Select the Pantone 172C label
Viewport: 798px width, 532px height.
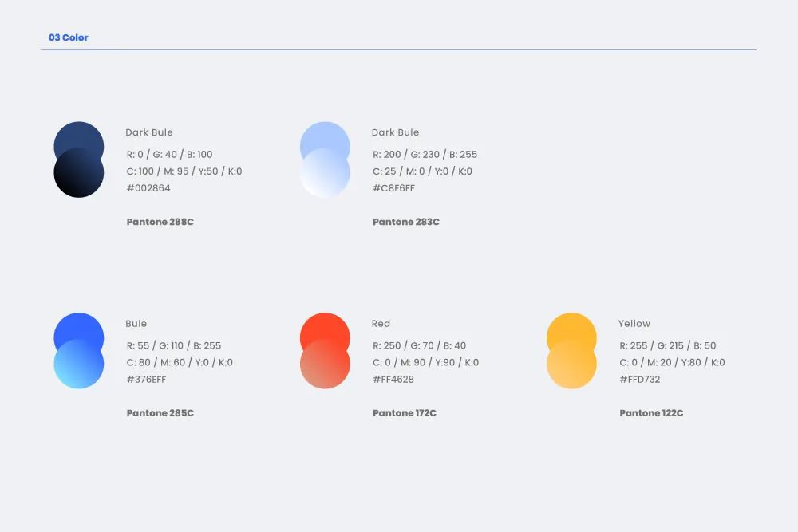click(x=405, y=413)
